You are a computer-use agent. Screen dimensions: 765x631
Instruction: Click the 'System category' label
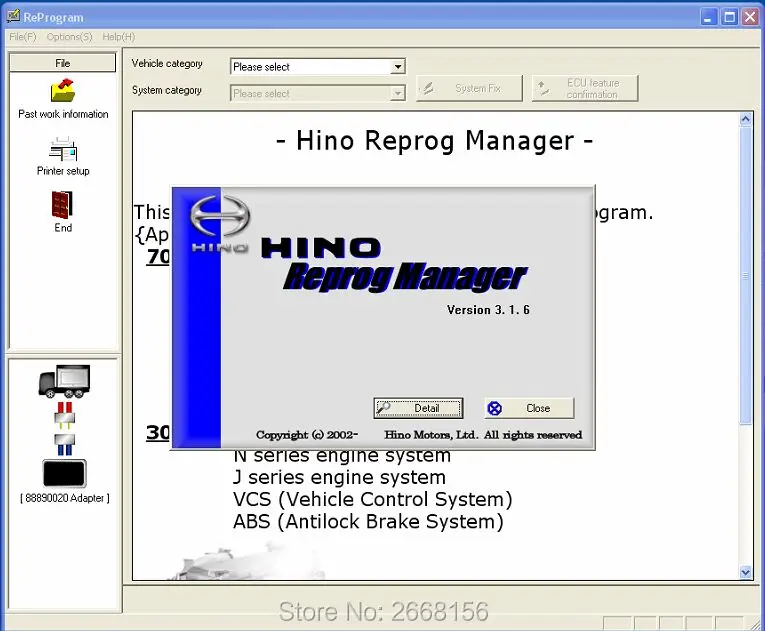click(x=166, y=90)
